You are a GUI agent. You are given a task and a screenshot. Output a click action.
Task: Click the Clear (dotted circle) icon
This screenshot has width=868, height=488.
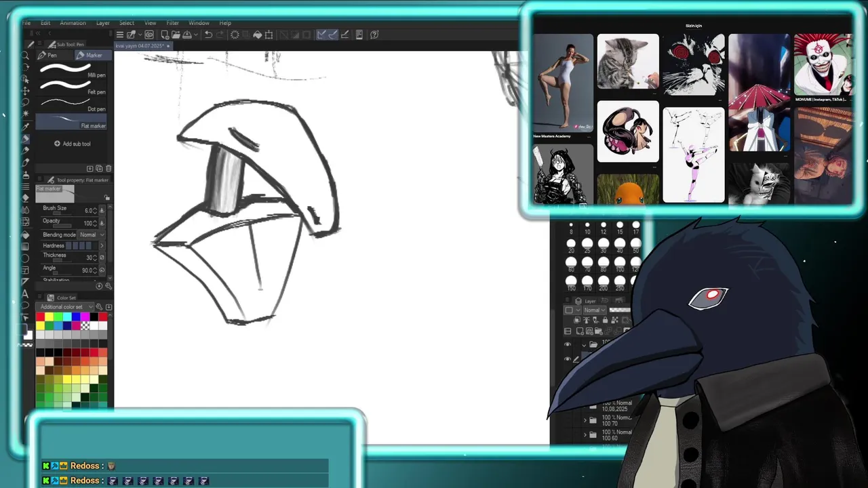tap(235, 35)
